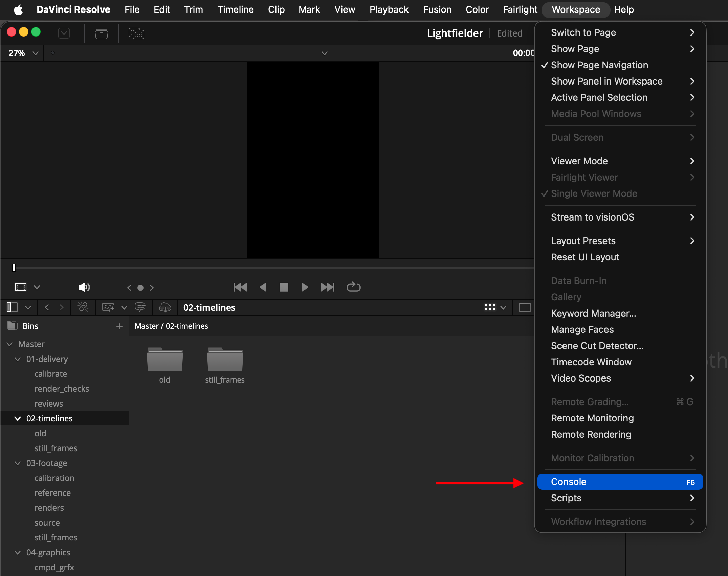This screenshot has width=728, height=576.
Task: Switch media pool to thumbnail grid view
Action: point(490,307)
